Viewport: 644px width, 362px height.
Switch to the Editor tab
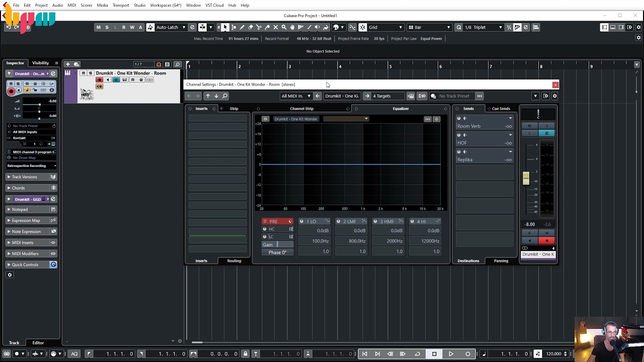coord(38,343)
